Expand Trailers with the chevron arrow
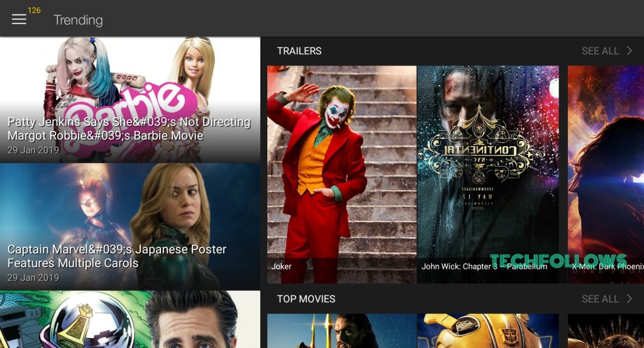The width and height of the screenshot is (644, 348). 629,50
